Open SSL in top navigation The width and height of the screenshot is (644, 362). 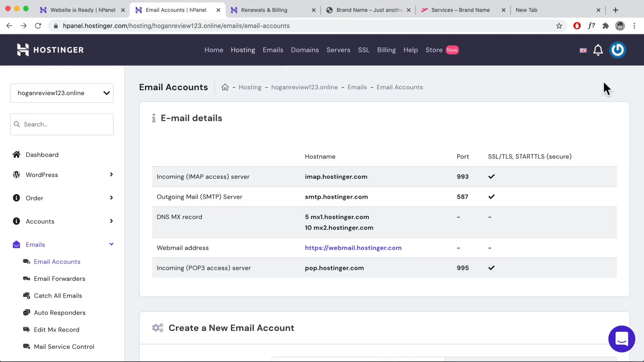pos(364,50)
